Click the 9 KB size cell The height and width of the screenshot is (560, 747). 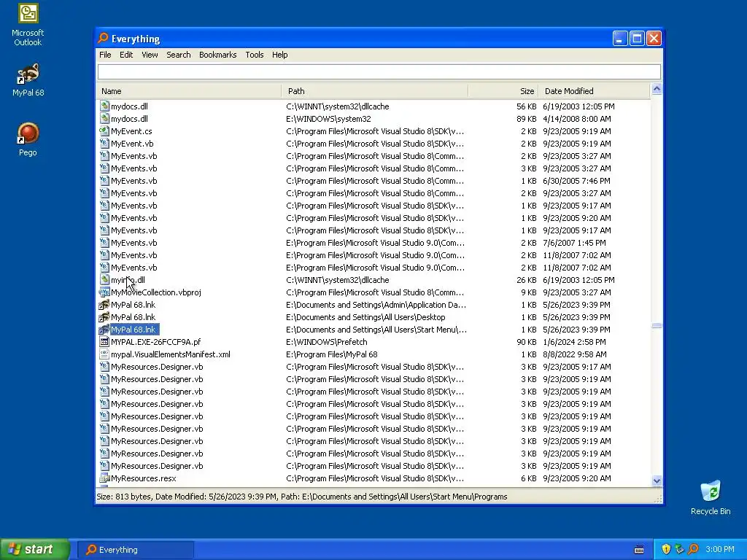[x=529, y=292]
